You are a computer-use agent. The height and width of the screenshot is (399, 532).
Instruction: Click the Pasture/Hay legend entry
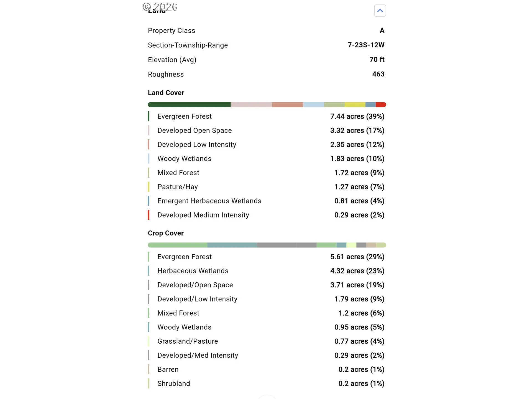[266, 187]
